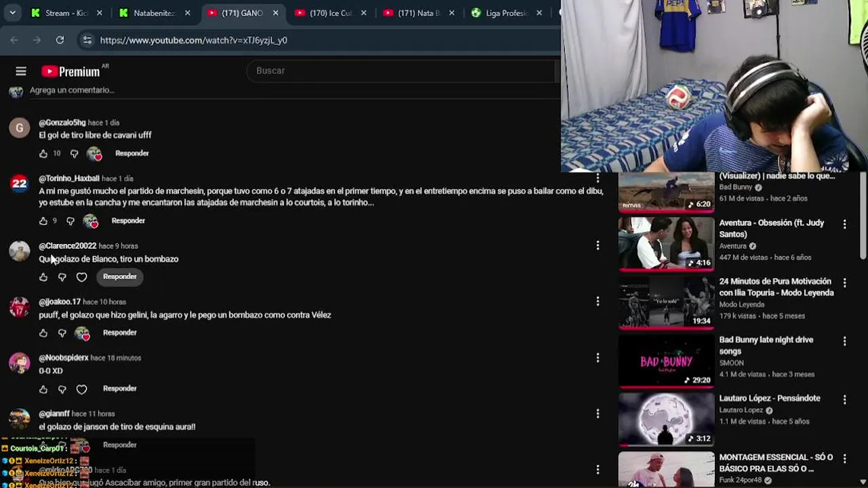Toggle creator heart on @Torinho_Haxball comment
This screenshot has height=488, width=868.
90,221
